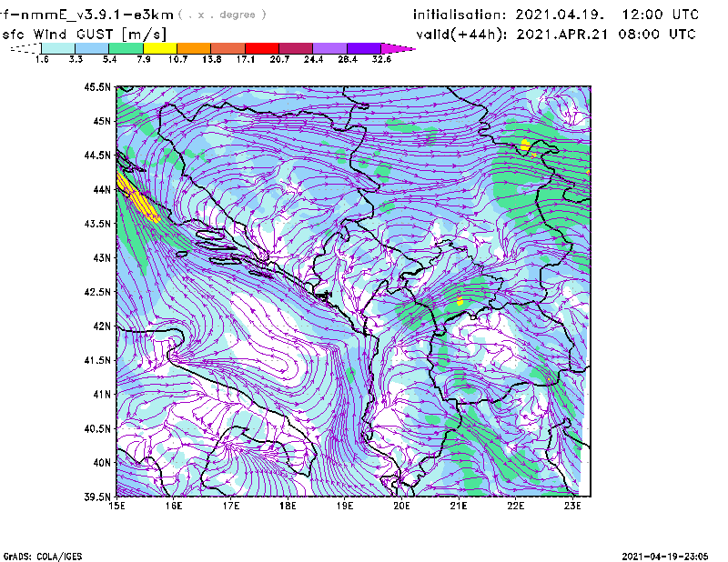
Task: Click the '15E' longitude label
Action: [116, 506]
